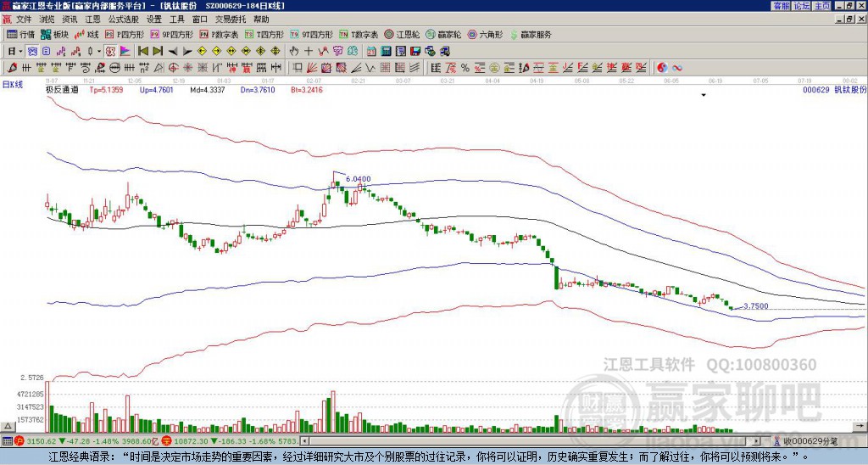Click the 日K线 label on chart
Screen dimensions: 868x465
[14, 84]
